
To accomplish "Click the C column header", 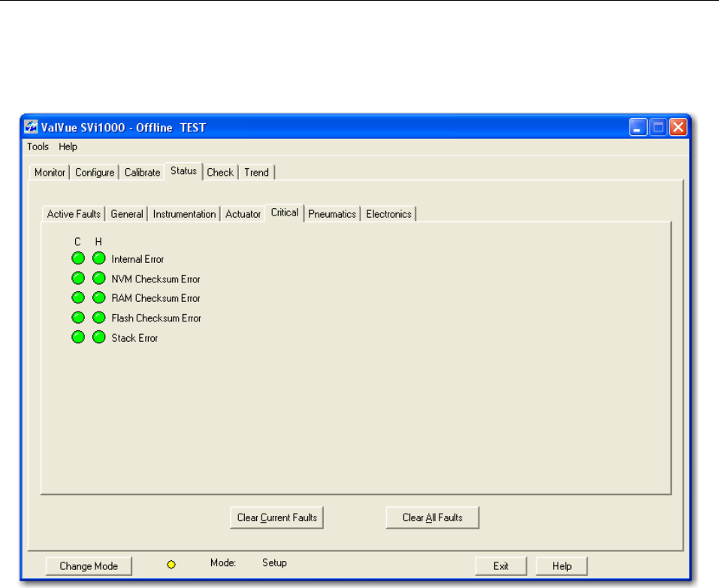I will (x=77, y=242).
